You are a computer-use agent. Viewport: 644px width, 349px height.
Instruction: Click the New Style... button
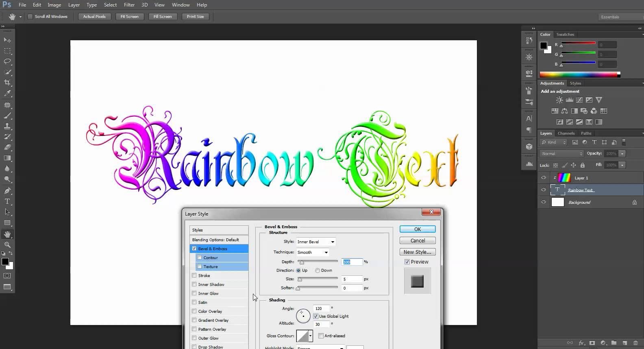(418, 252)
